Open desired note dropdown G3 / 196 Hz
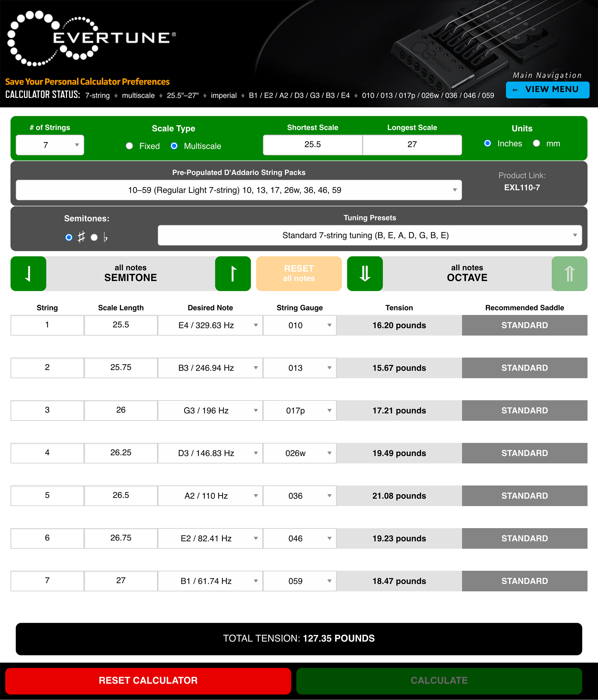Image resolution: width=598 pixels, height=700 pixels. [x=210, y=410]
